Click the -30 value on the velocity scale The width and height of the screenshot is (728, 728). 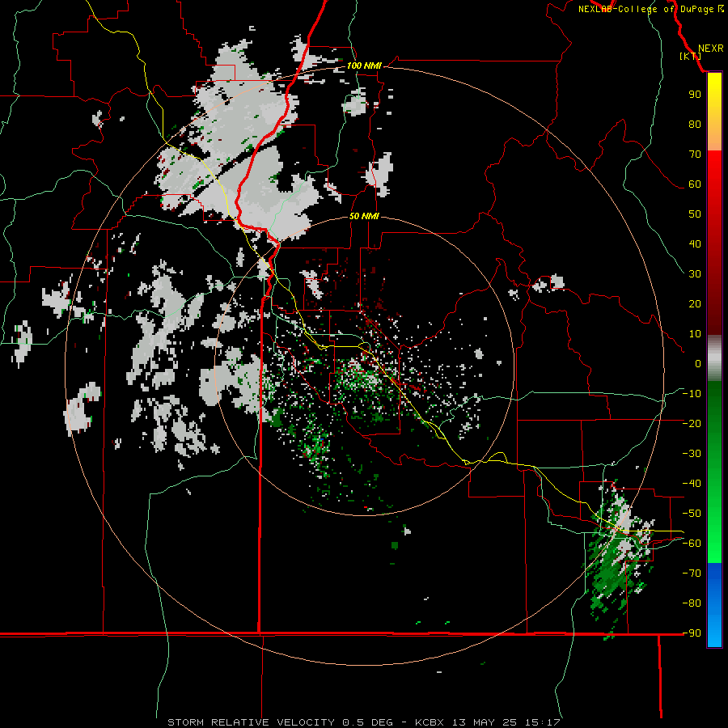(x=692, y=454)
